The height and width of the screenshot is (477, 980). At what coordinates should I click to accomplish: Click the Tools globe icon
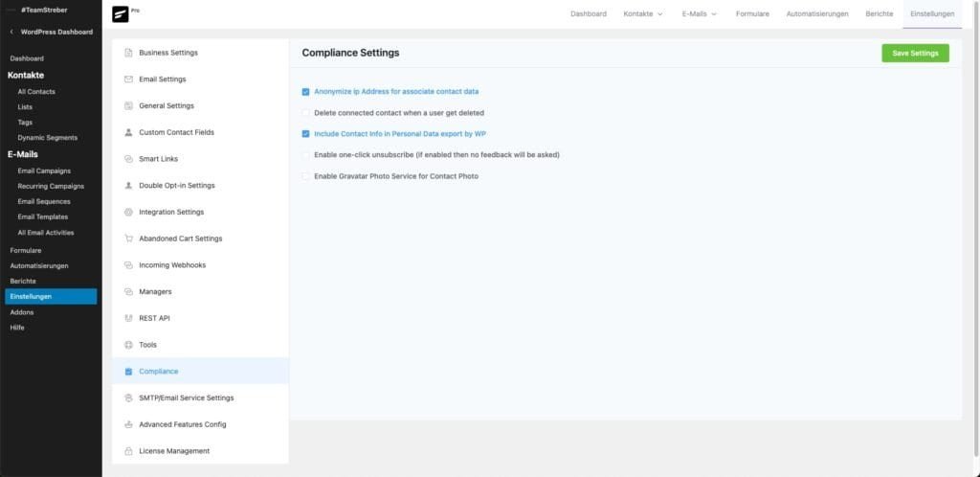[x=128, y=345]
